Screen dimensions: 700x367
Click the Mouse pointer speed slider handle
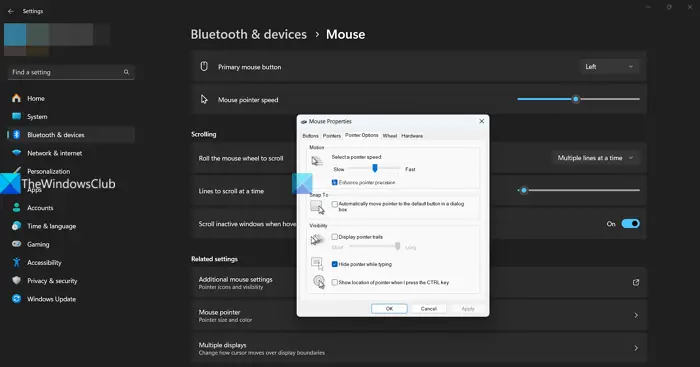tap(576, 99)
